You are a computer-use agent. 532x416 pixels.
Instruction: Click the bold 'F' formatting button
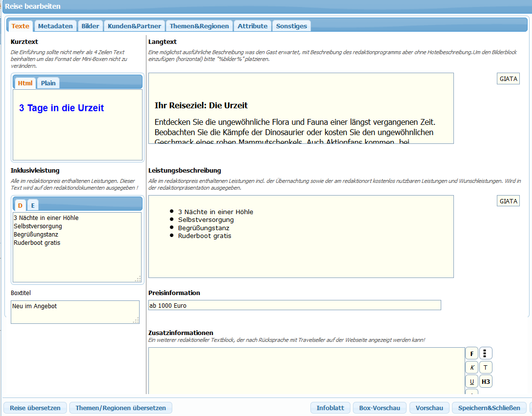(471, 354)
